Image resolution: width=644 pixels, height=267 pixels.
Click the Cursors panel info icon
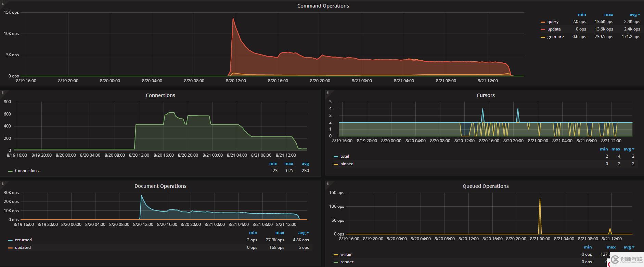click(x=327, y=93)
